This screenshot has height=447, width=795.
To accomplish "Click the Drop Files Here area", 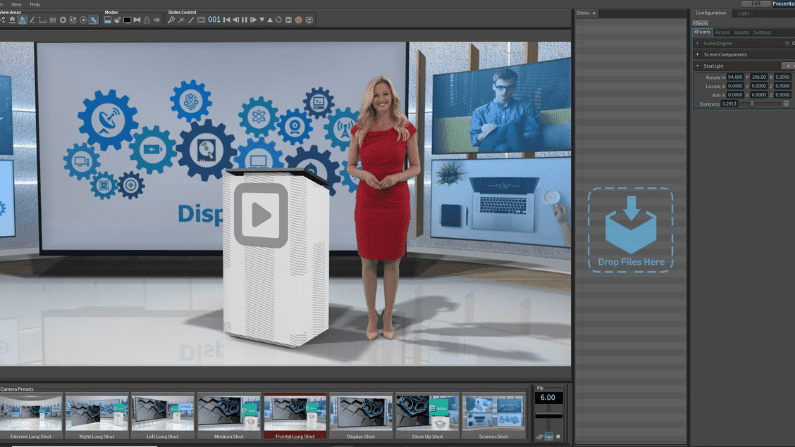I will pos(631,230).
